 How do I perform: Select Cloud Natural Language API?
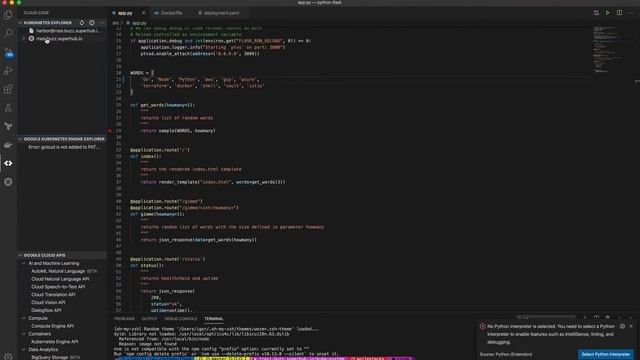coord(60,279)
